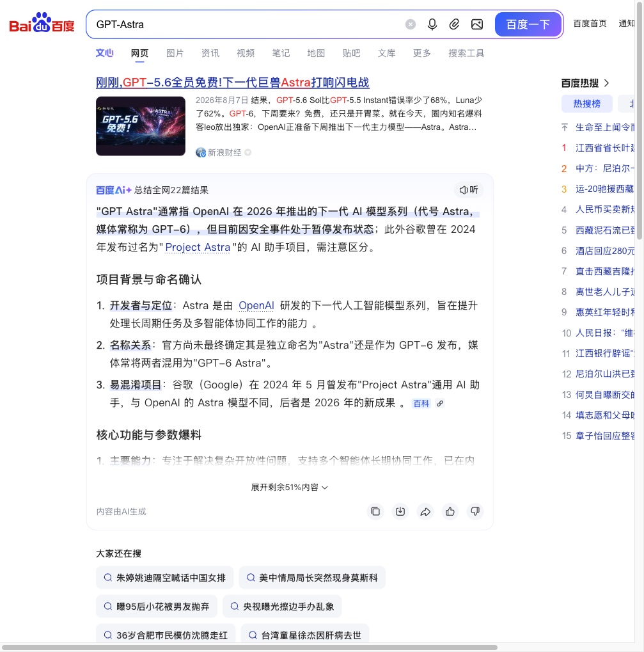Image resolution: width=644 pixels, height=652 pixels.
Task: Open hot search 章子怡回应整
Action: (604, 436)
